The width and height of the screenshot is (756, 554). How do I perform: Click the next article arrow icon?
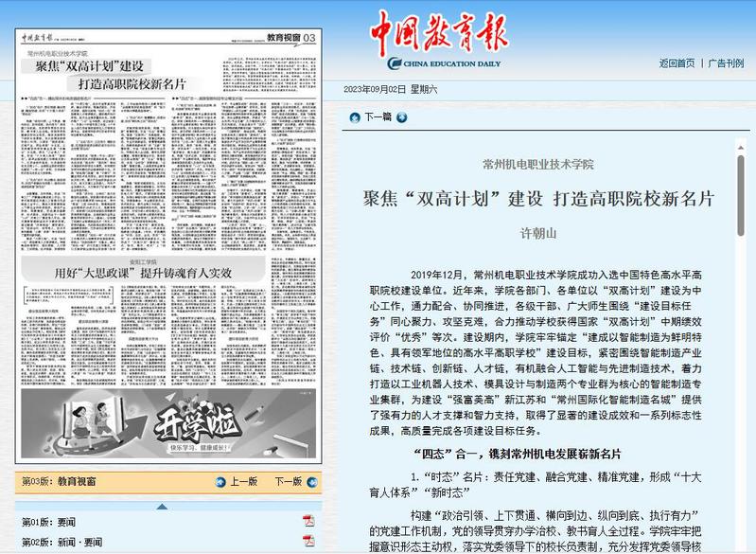[402, 118]
